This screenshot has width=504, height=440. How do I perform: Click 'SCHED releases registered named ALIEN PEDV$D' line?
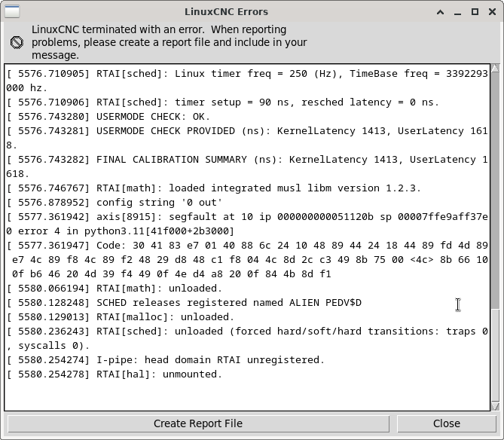point(184,303)
